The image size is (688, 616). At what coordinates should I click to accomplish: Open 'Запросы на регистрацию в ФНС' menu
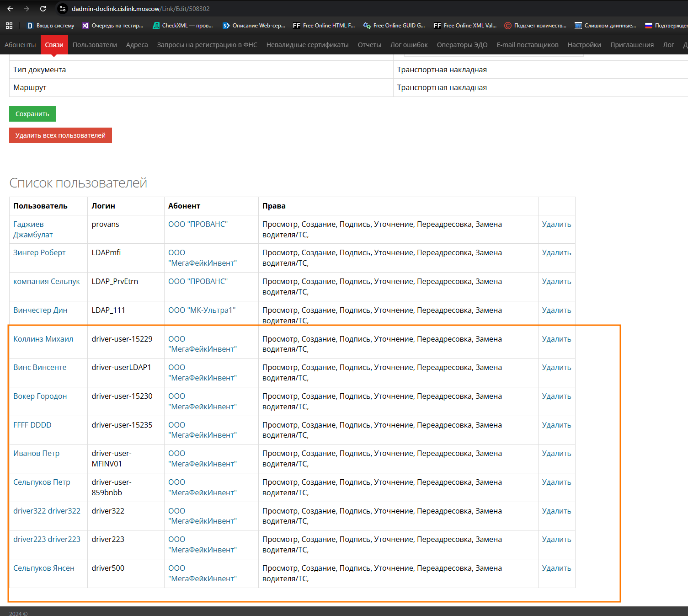[x=207, y=45]
